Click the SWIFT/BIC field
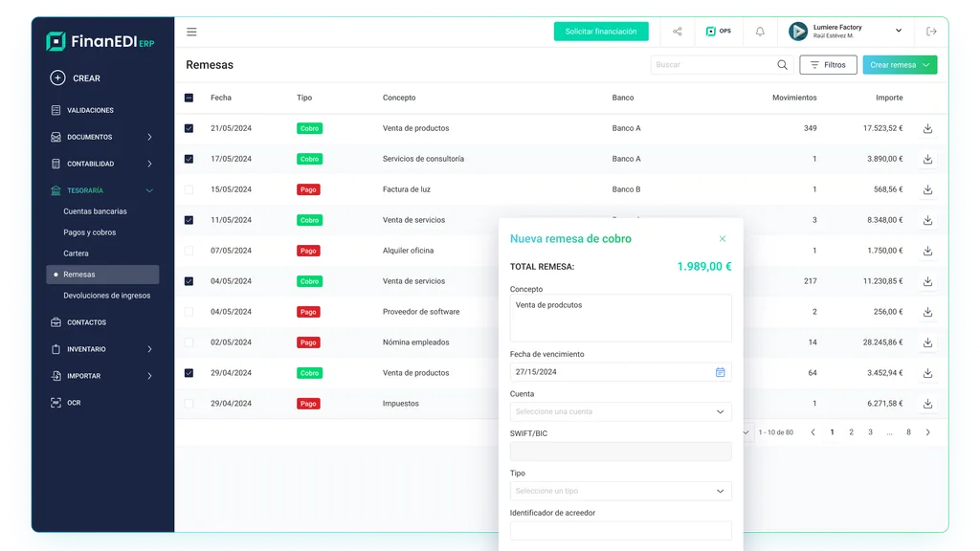 click(x=620, y=452)
